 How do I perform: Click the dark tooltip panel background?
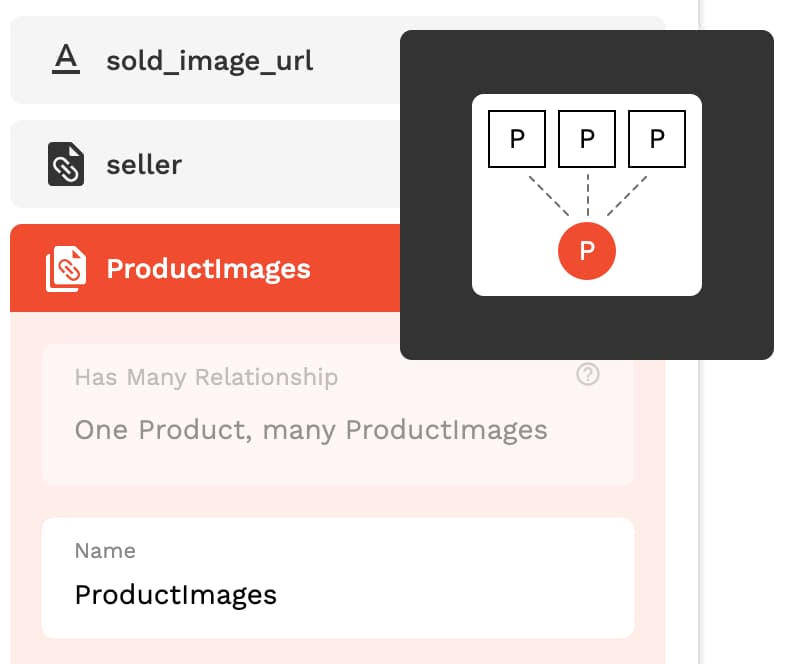(587, 328)
